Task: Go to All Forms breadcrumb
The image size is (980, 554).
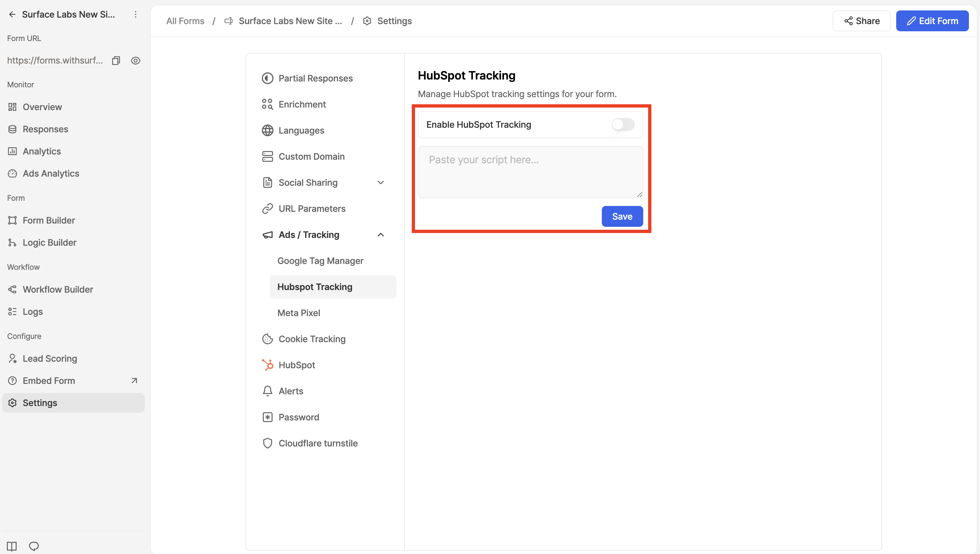Action: point(186,21)
